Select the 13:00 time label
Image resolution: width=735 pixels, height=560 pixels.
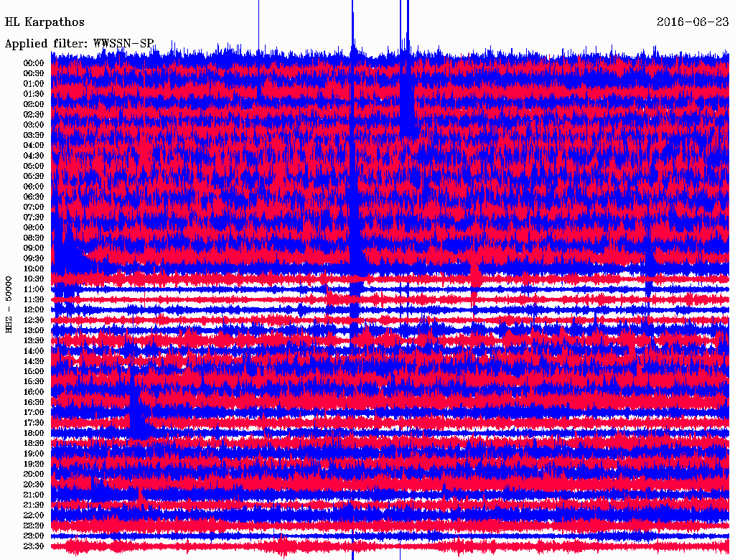click(34, 330)
